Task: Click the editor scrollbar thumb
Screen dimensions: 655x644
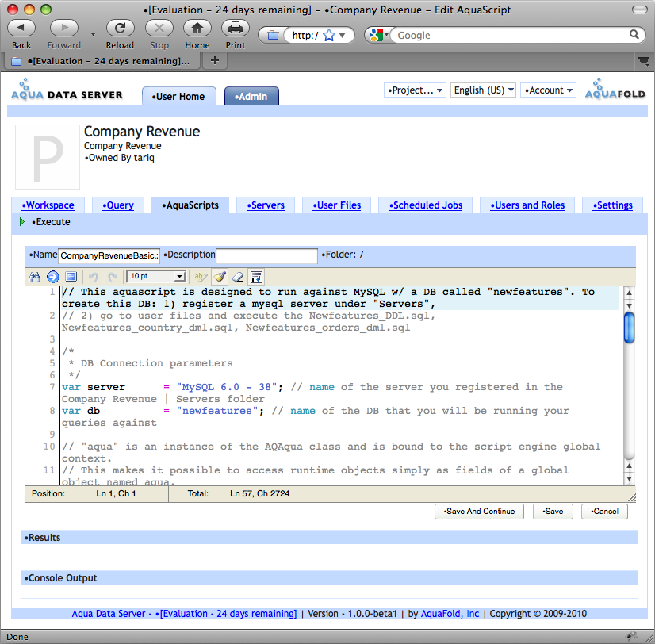Action: [629, 328]
